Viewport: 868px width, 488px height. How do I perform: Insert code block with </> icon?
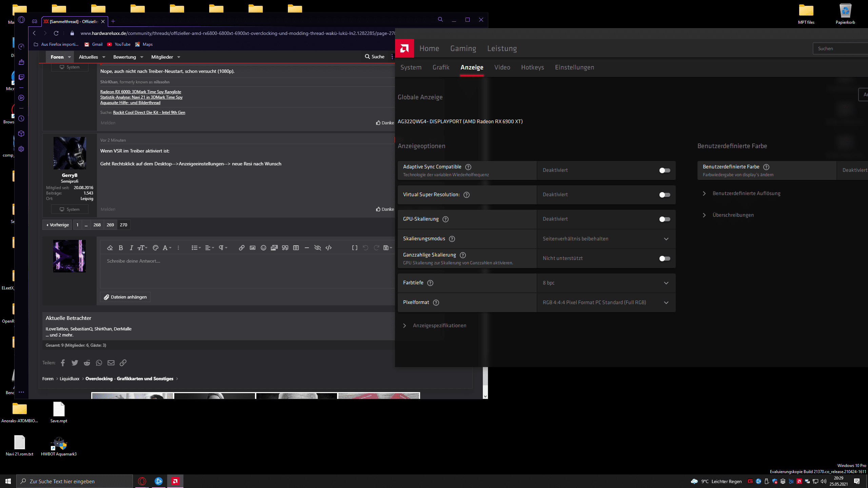329,248
